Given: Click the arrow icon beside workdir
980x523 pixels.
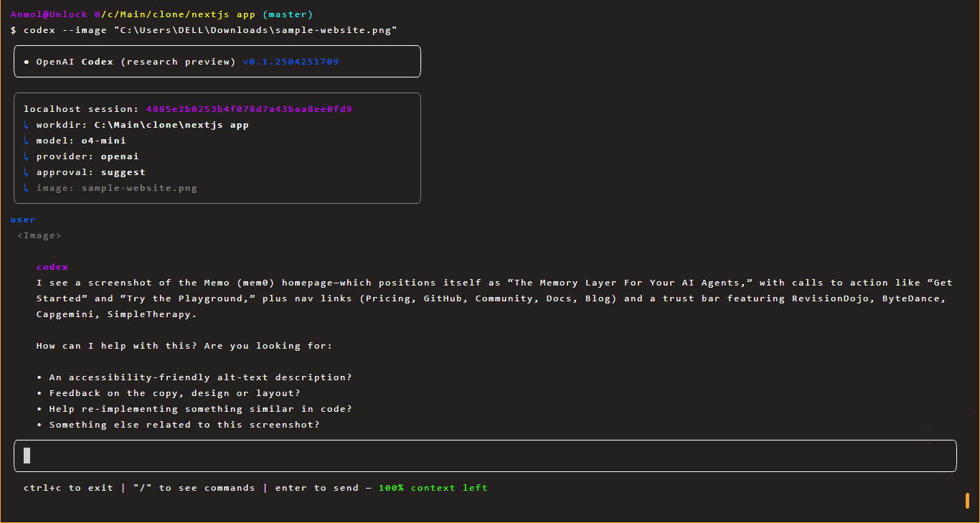Looking at the screenshot, I should point(27,125).
